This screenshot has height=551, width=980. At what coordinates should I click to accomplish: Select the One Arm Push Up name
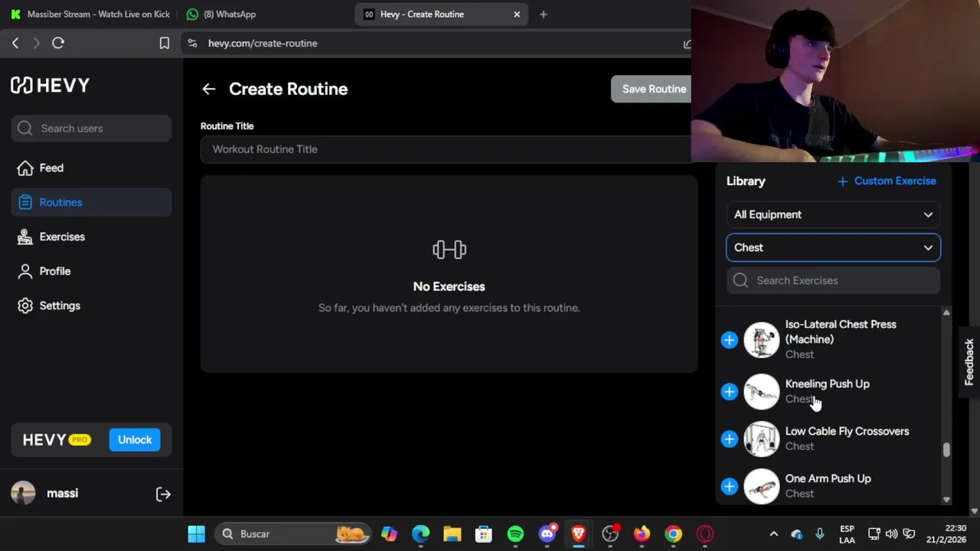(x=828, y=478)
